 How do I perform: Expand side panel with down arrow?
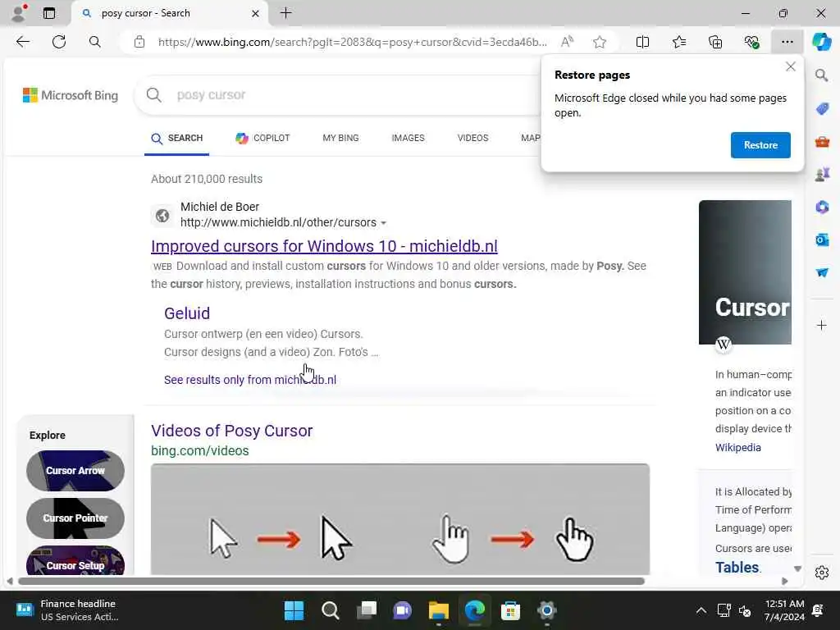click(x=797, y=569)
